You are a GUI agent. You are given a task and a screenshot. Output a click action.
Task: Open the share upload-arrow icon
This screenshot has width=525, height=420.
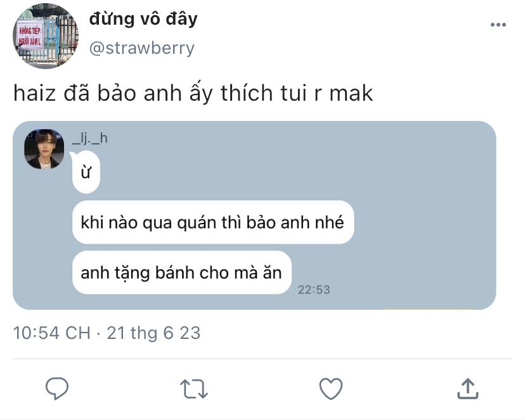[x=468, y=388]
